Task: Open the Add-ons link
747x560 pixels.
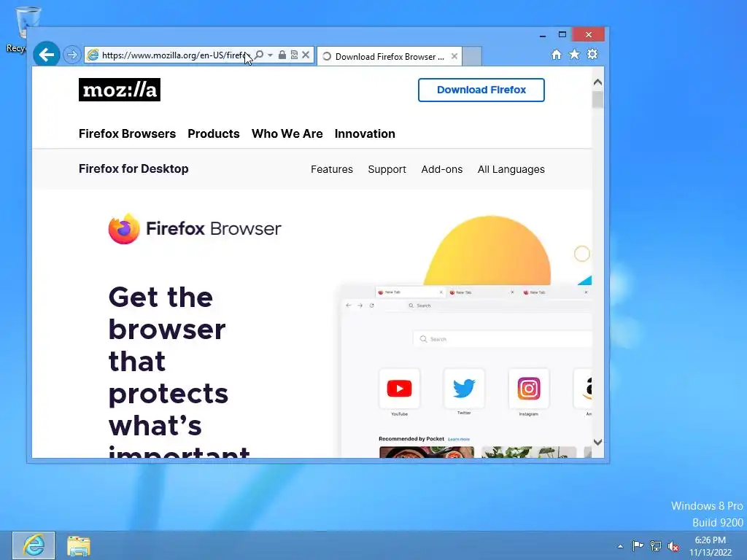Action: coord(441,169)
